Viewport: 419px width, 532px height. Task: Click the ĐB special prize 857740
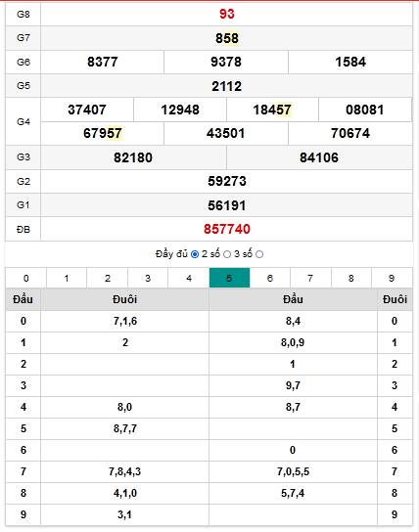pyautogui.click(x=227, y=230)
